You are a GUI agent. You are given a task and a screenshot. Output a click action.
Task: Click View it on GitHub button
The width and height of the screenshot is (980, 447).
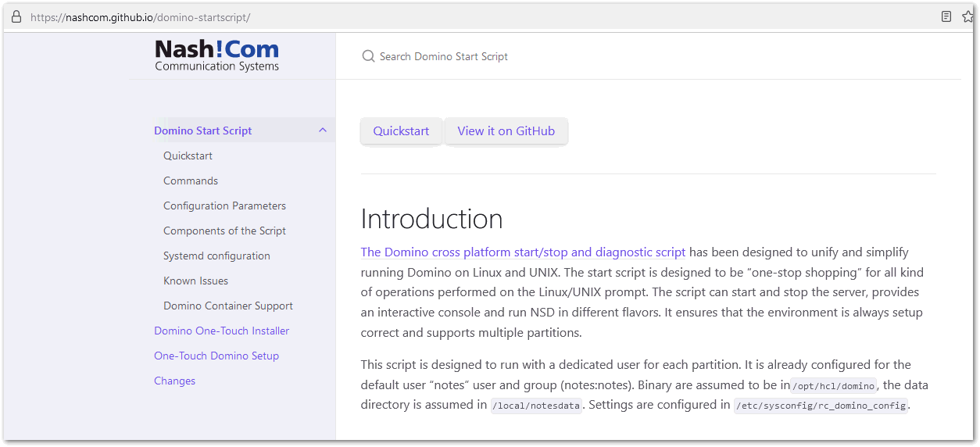pos(506,131)
